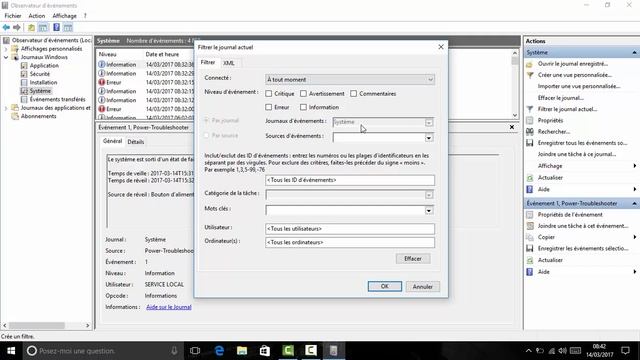
Task: Open the Connecté time range dropdown
Action: (350, 80)
